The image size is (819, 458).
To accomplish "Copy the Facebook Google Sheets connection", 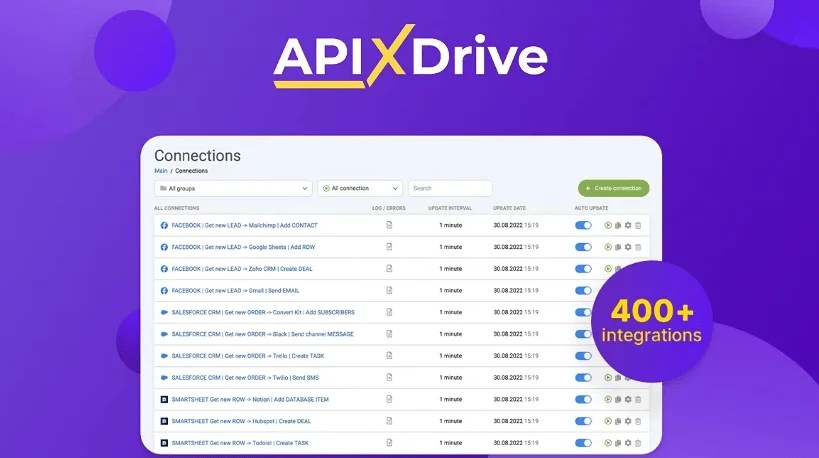I will click(x=618, y=247).
